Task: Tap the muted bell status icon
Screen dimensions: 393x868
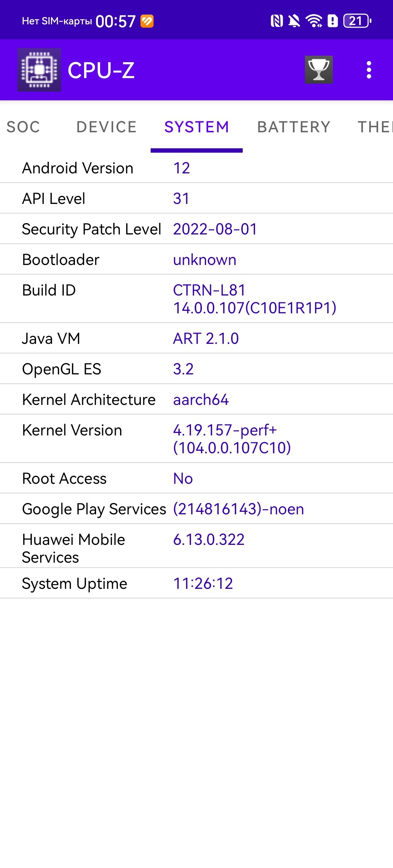Action: point(294,21)
